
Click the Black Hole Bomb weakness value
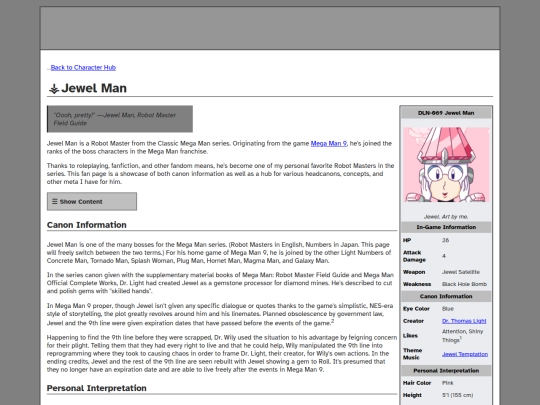[x=464, y=284]
